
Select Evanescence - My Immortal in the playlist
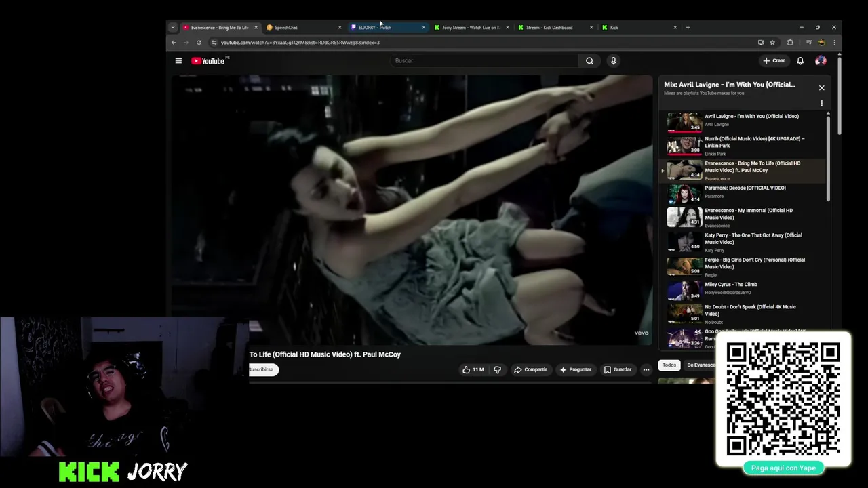(743, 218)
